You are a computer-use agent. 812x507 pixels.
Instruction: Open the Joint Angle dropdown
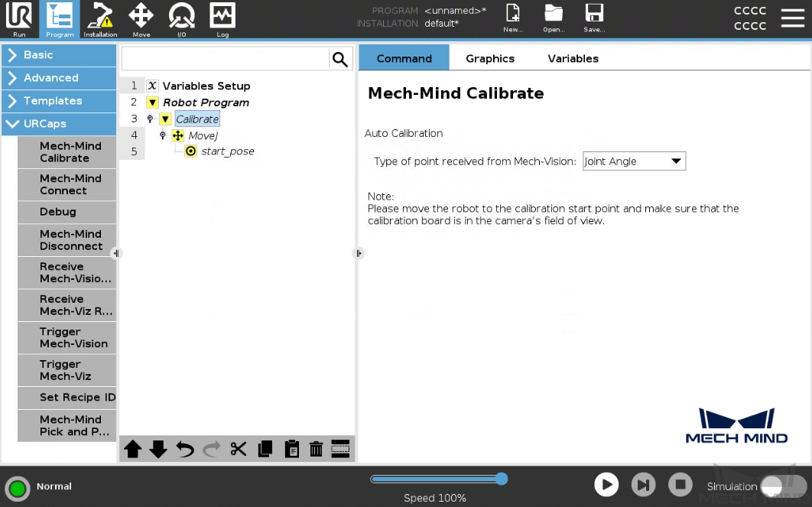coord(634,161)
